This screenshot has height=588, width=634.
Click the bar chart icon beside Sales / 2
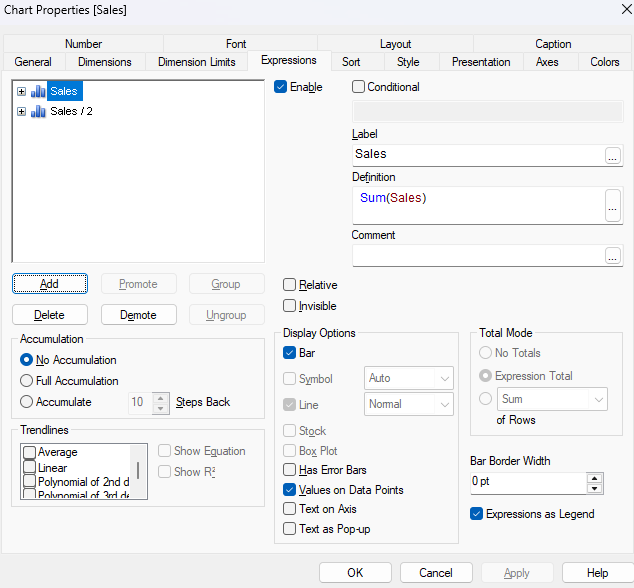[x=38, y=111]
